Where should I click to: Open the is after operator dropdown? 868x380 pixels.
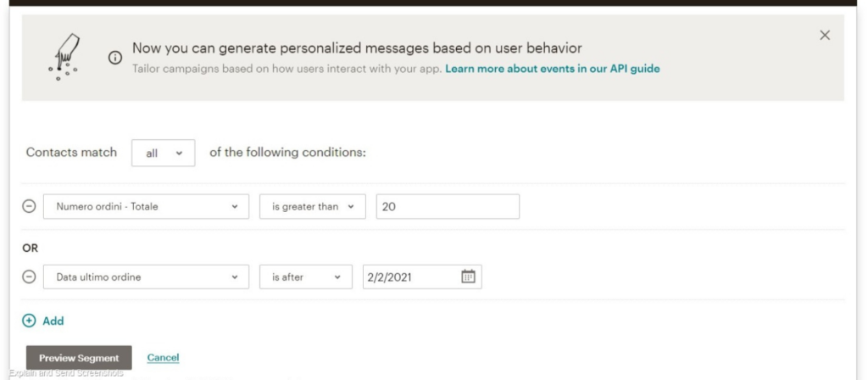[x=306, y=277]
